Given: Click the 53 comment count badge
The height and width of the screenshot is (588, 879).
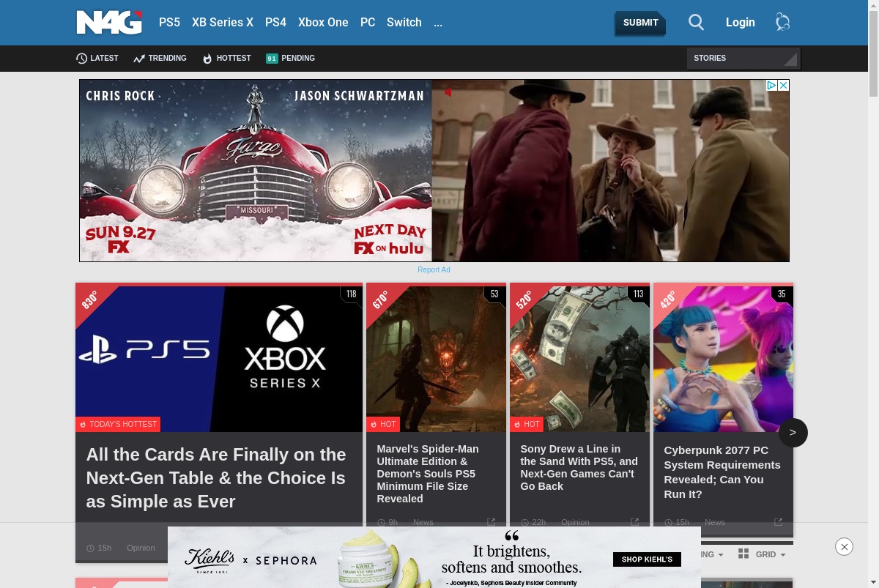Looking at the screenshot, I should click(494, 294).
